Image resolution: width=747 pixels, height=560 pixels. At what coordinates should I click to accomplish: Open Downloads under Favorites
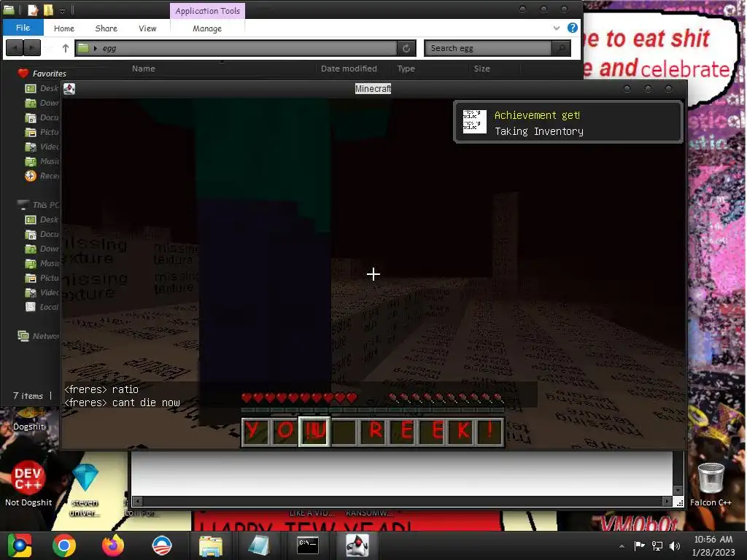coord(42,103)
